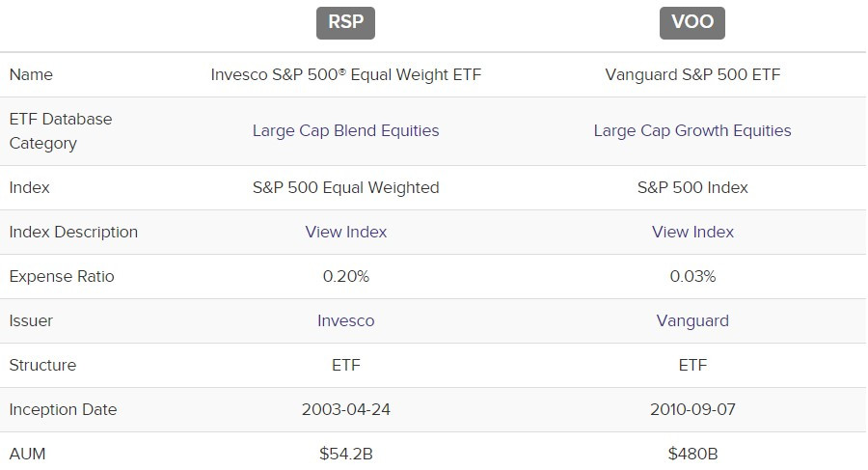Viewport: 868px width, 470px height.
Task: Click the $54.2B AUM value
Action: point(345,454)
